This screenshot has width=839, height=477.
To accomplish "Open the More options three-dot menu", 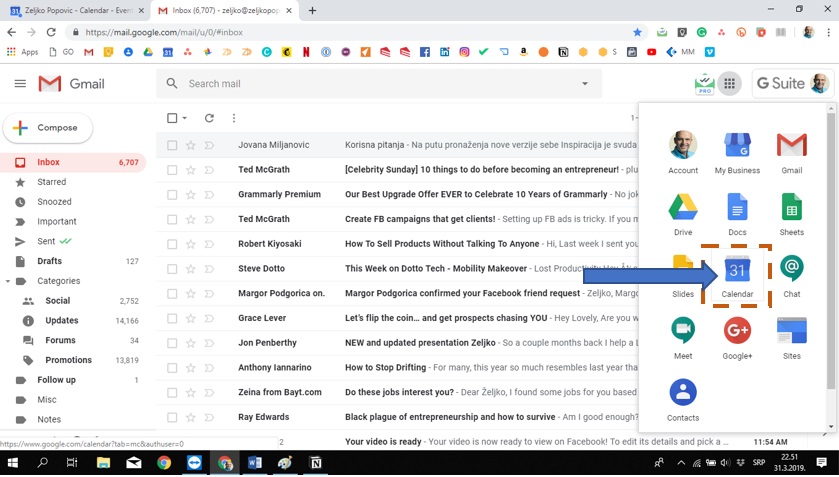I will (x=234, y=118).
